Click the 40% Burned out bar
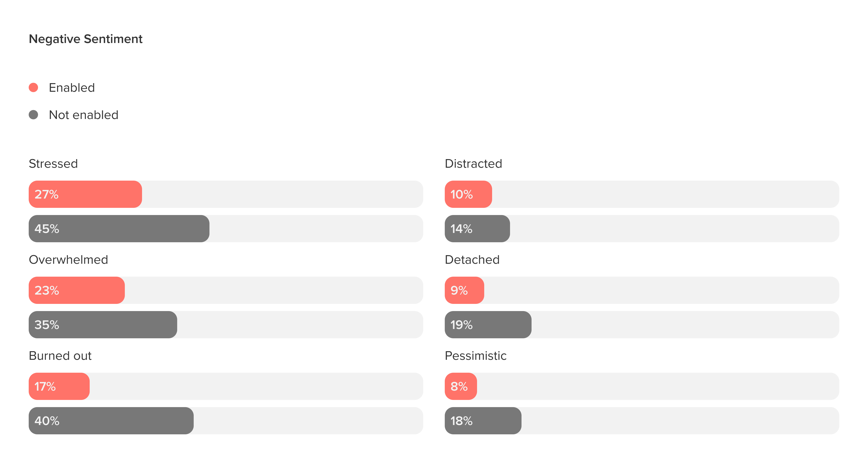This screenshot has width=868, height=463. tap(111, 420)
